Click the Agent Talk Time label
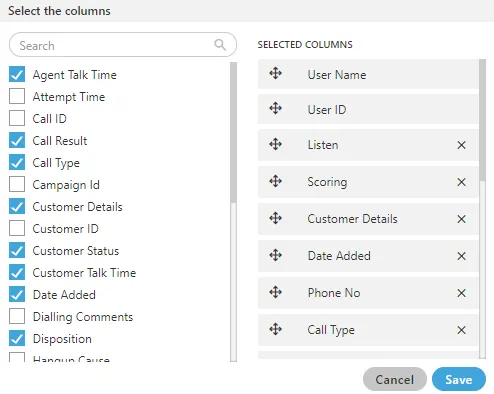Image resolution: width=494 pixels, height=394 pixels. click(x=75, y=75)
